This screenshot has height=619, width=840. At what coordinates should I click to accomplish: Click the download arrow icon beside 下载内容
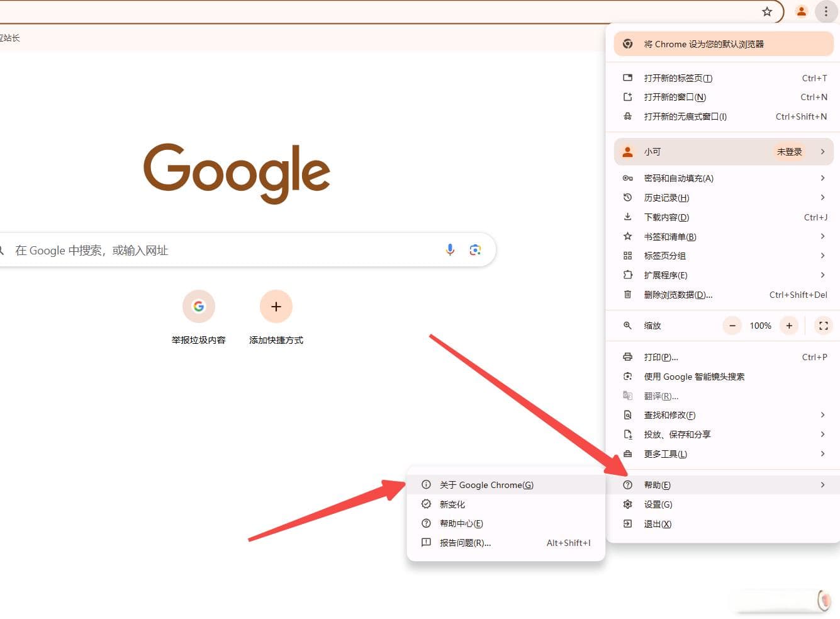(x=627, y=217)
